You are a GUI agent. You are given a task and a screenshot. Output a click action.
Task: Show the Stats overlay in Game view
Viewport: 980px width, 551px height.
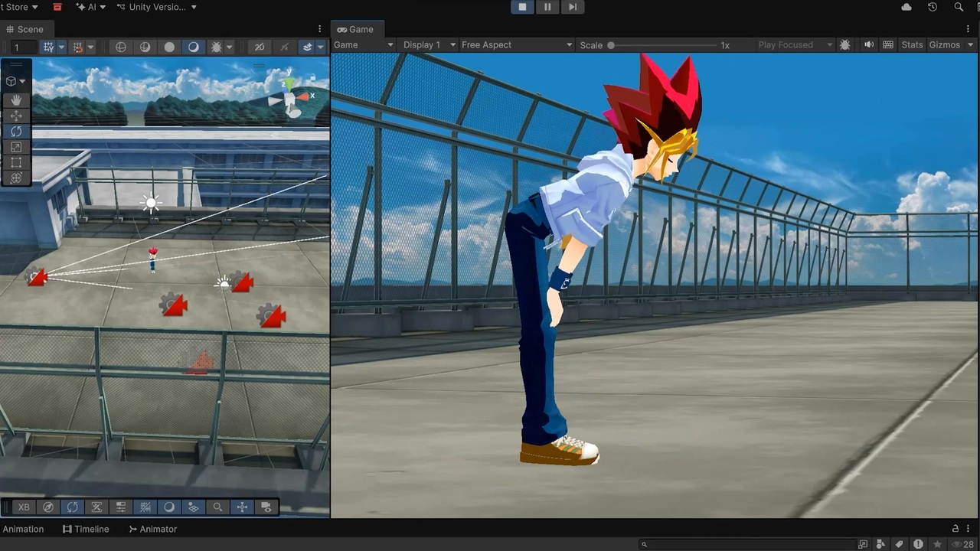912,45
